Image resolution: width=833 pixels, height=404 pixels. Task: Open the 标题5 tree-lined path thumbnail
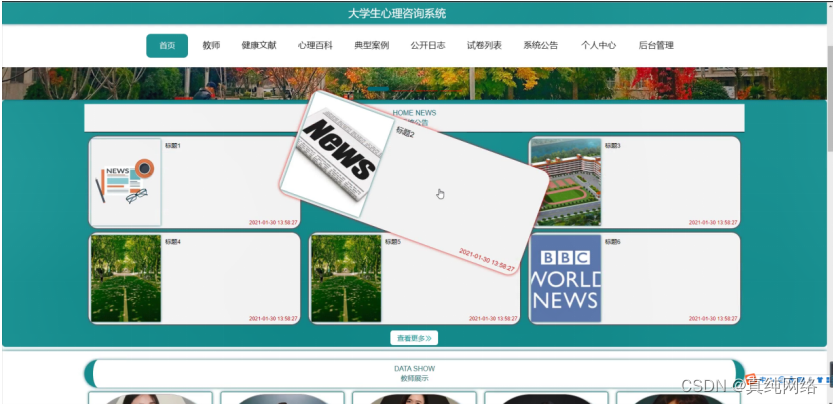tap(346, 279)
